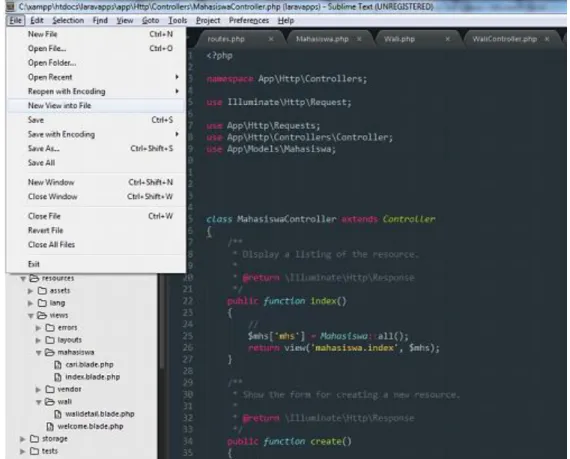
Task: Open welcome.blade.php from the sidebar
Action: pyautogui.click(x=90, y=426)
